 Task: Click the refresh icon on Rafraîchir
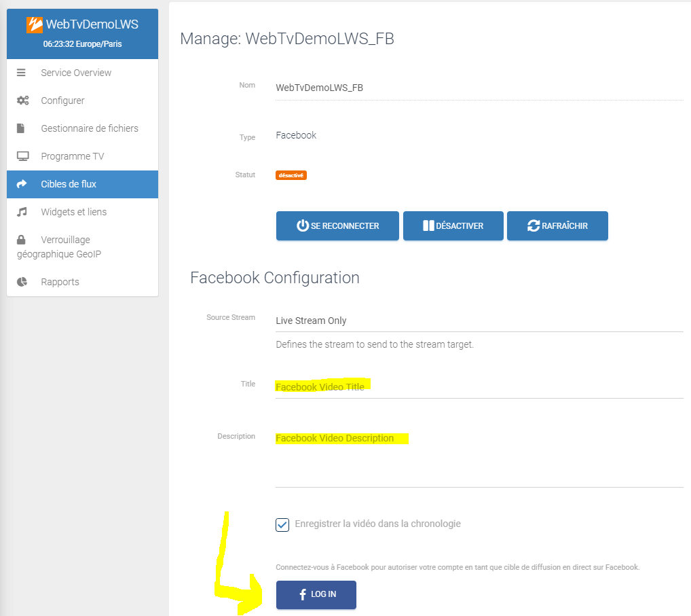point(534,225)
